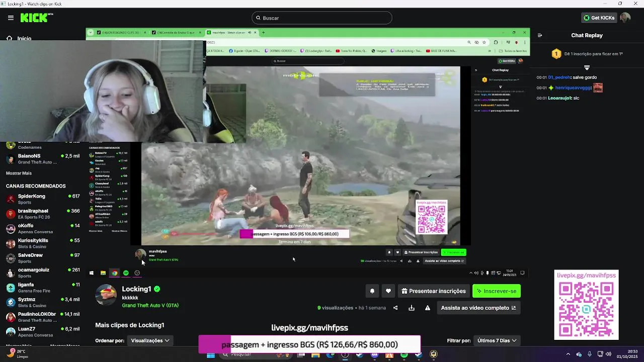Screen dimensions: 644x362
Task: Click the Get KICKs button
Action: (599, 18)
